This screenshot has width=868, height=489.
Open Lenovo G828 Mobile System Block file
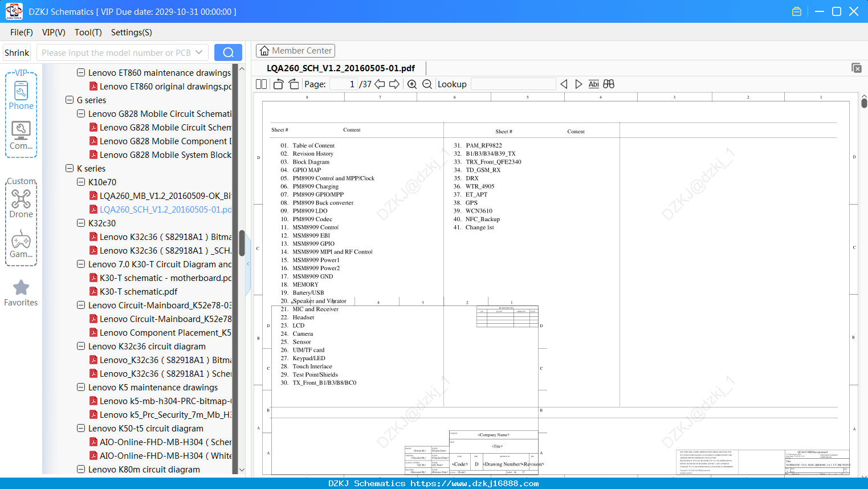coord(160,154)
